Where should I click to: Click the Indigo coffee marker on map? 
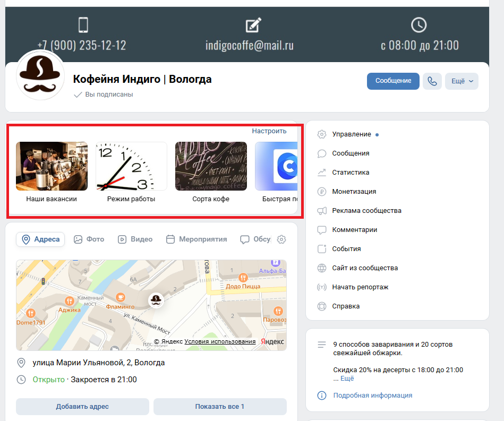pos(155,300)
